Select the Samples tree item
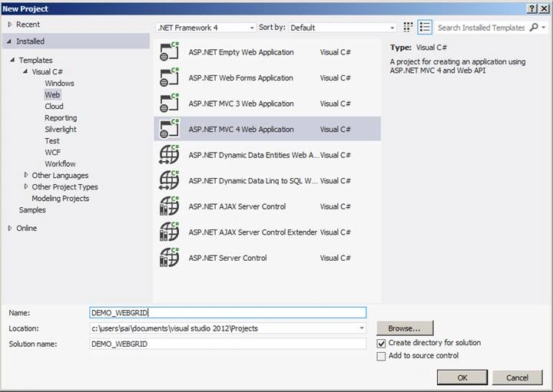The width and height of the screenshot is (553, 392). [x=32, y=210]
